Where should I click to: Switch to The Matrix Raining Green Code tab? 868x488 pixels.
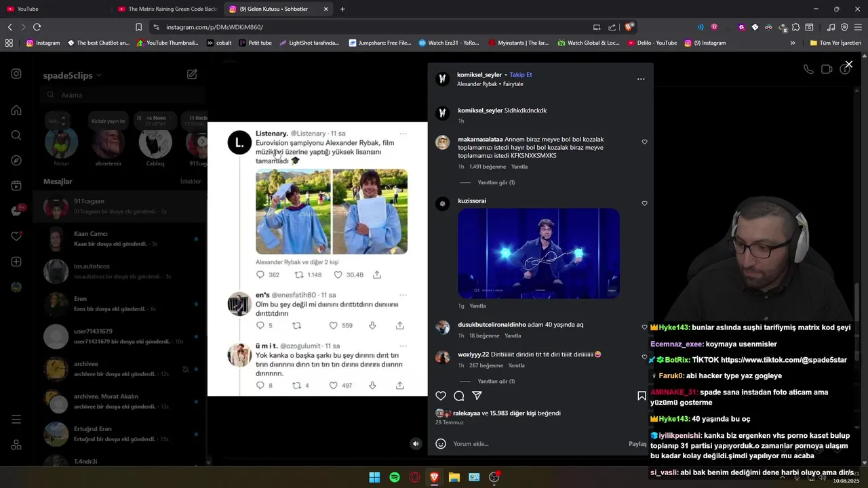click(167, 9)
